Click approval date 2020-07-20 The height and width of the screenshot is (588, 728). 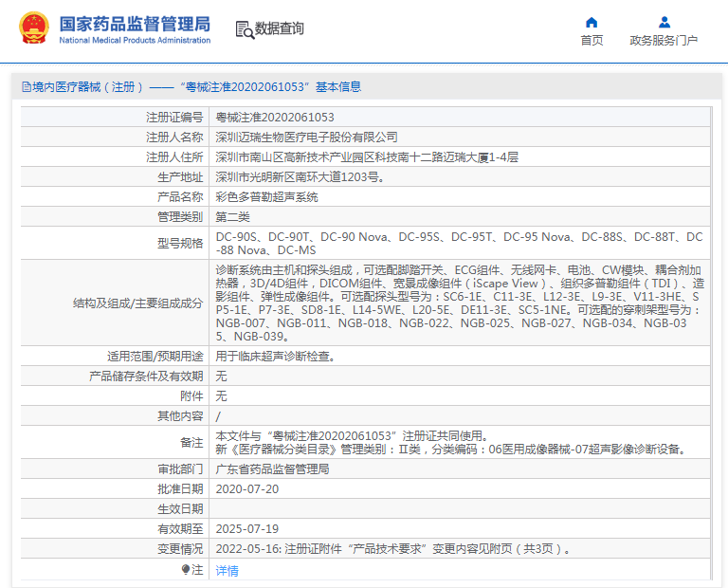[247, 489]
